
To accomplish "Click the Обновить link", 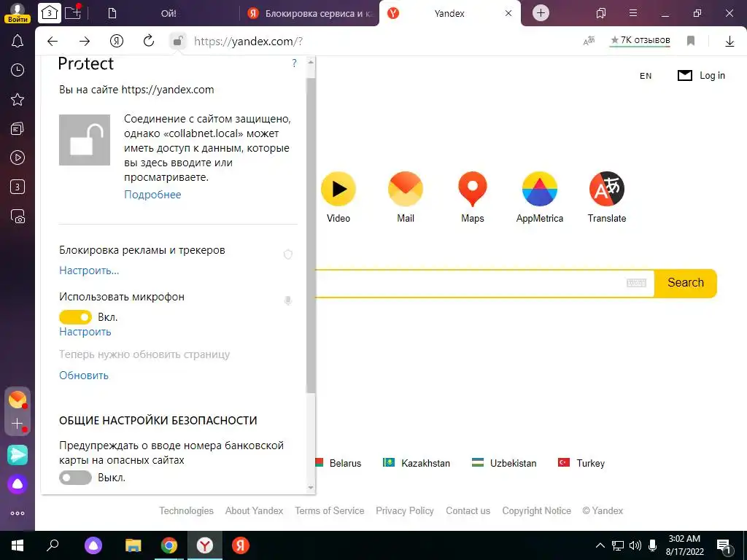I will 84,376.
